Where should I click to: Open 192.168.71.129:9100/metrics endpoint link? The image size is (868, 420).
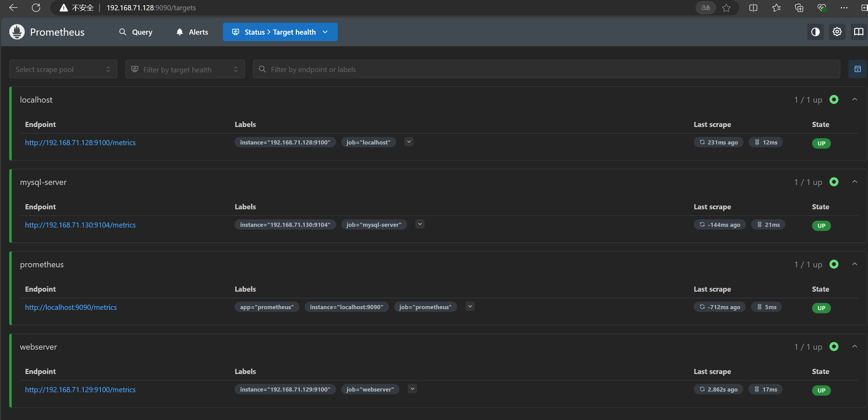point(80,390)
